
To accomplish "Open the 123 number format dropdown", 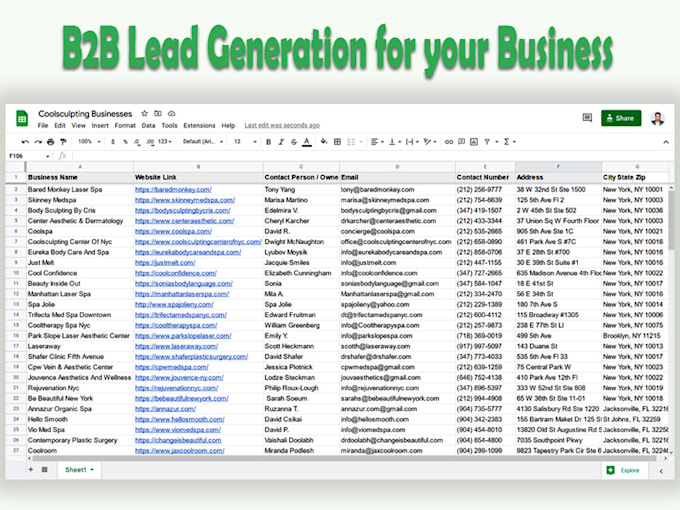I will tap(165, 142).
